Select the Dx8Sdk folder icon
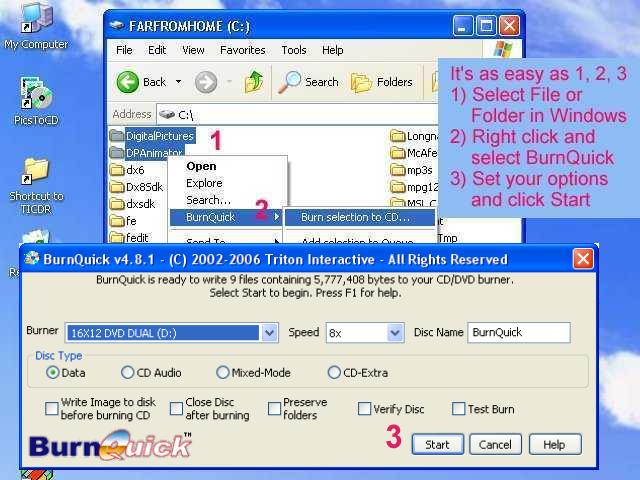Image resolution: width=640 pixels, height=480 pixels. click(x=117, y=187)
